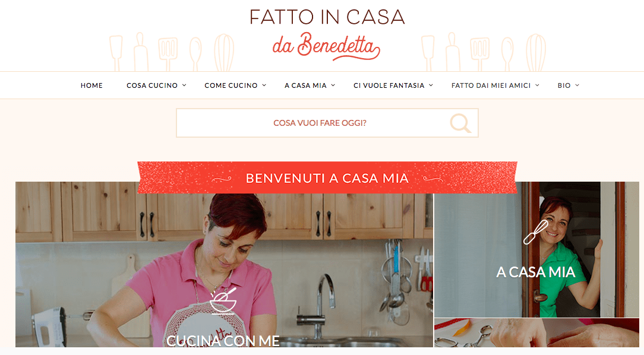The image size is (644, 355).
Task: Click the mixing bowl icon above Cucina con me
Action: [x=223, y=300]
